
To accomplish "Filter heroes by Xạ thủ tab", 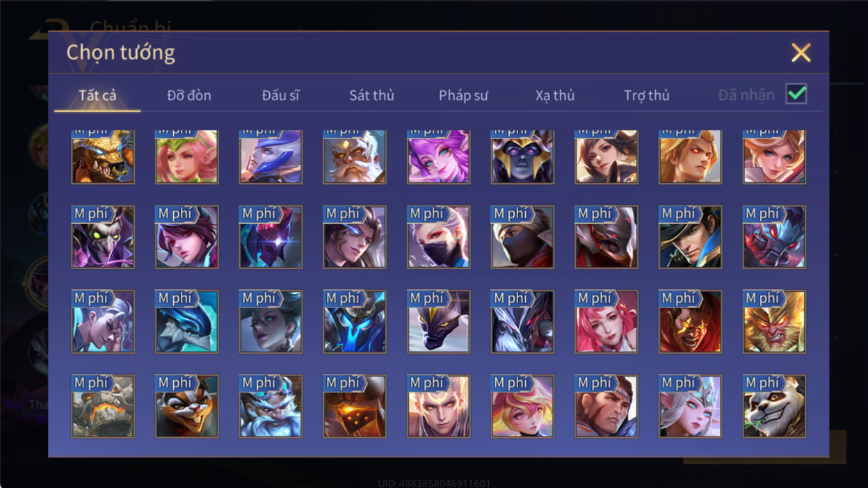I will pyautogui.click(x=555, y=95).
